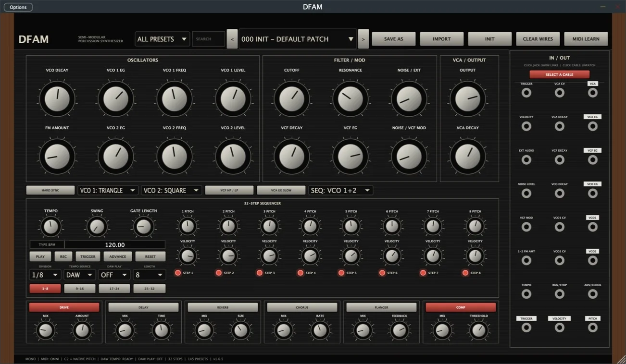
Task: Toggle the VCF HP / LP switch
Action: (229, 190)
